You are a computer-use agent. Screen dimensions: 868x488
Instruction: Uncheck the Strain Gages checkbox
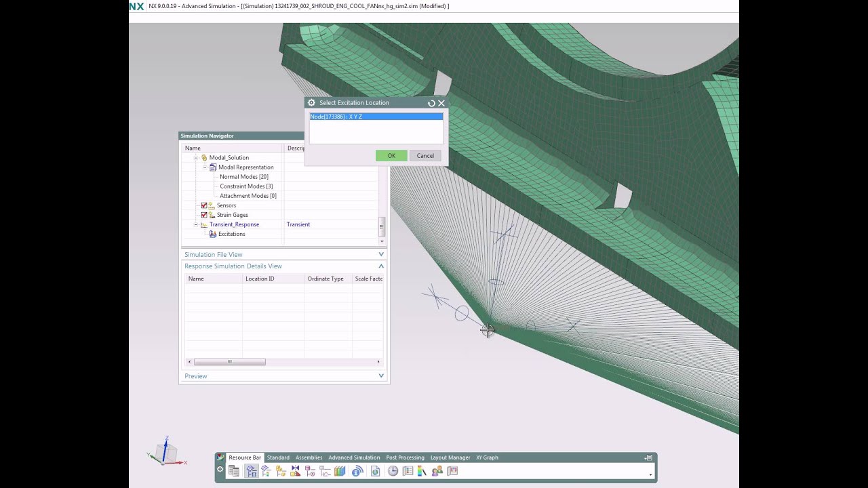point(204,215)
